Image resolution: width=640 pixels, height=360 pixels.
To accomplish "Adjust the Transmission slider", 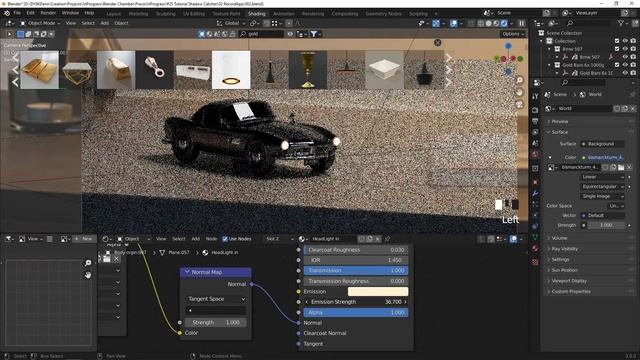I will pyautogui.click(x=356, y=271).
